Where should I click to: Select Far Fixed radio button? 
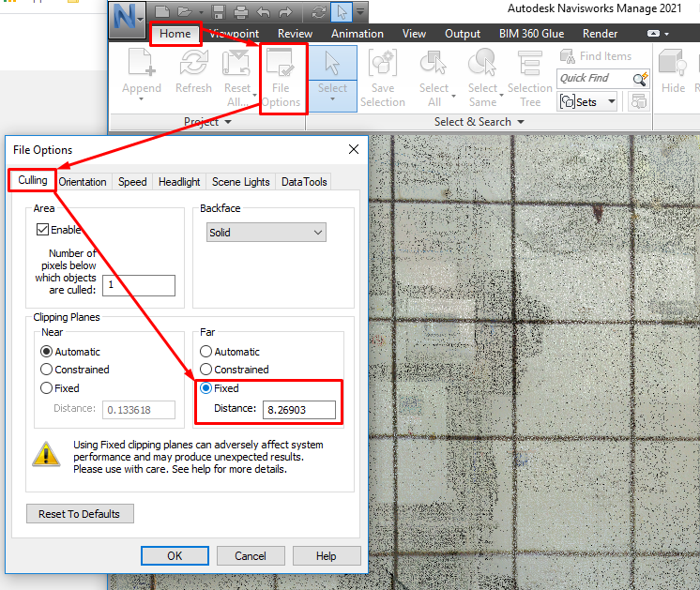pos(205,388)
